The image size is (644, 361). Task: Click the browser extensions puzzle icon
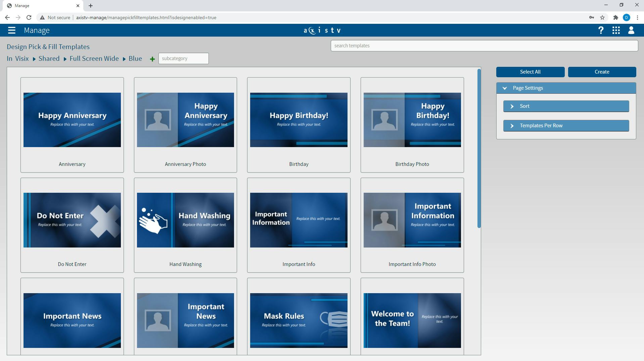[615, 17]
